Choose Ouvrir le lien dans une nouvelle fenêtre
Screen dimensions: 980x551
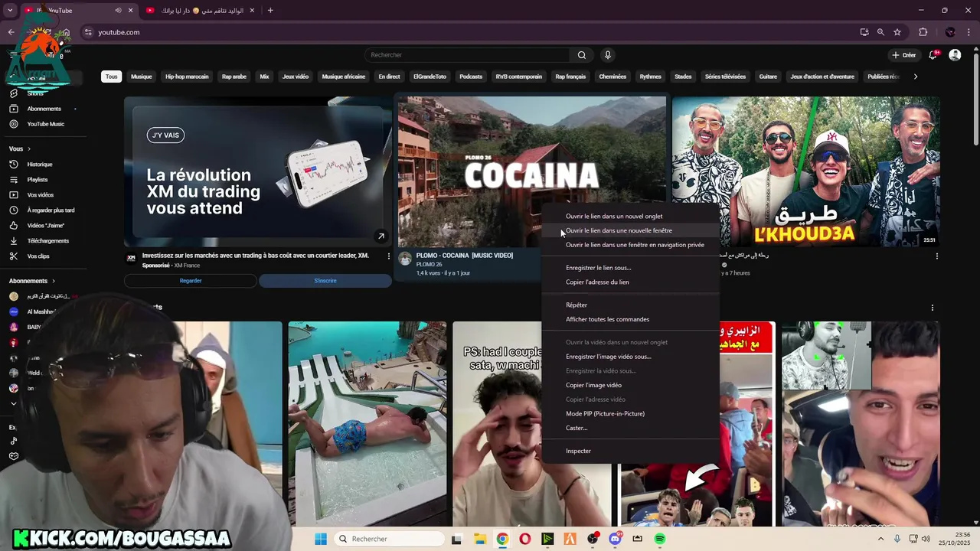pyautogui.click(x=630, y=230)
